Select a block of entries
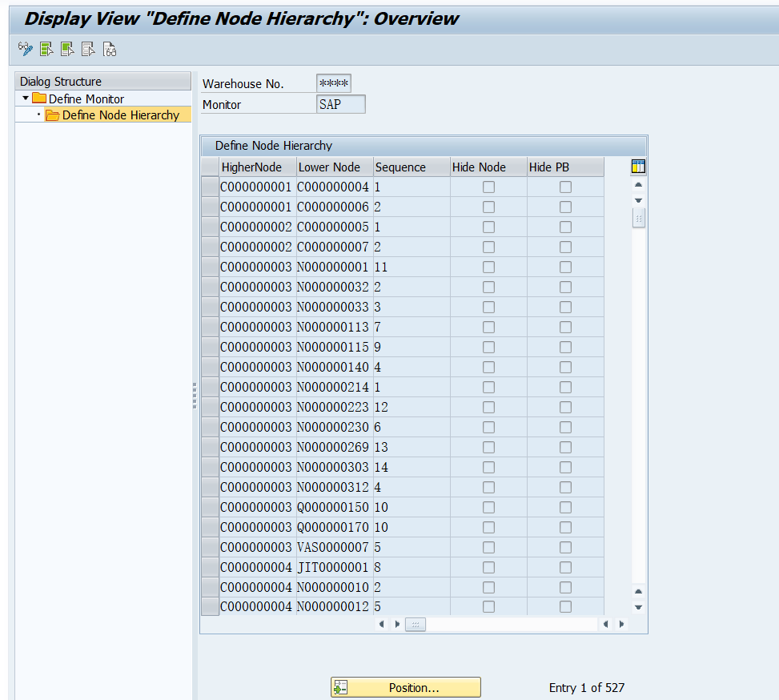The image size is (779, 700). pyautogui.click(x=67, y=49)
